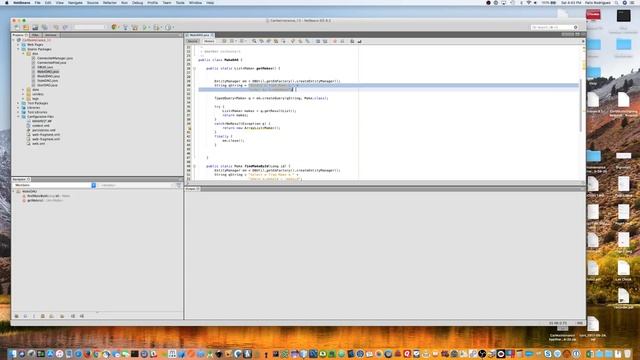The height and width of the screenshot is (360, 640).
Task: Collapse the dao package node
Action: (23, 53)
